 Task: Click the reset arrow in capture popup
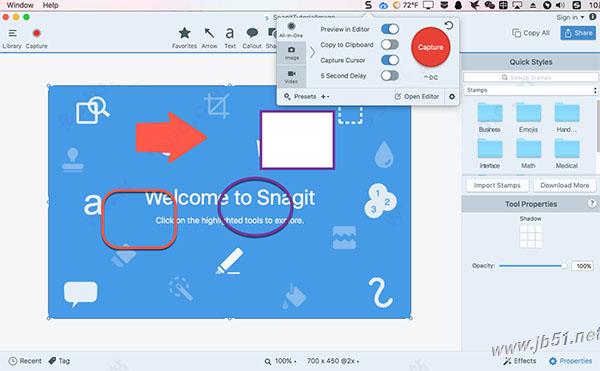click(x=449, y=26)
